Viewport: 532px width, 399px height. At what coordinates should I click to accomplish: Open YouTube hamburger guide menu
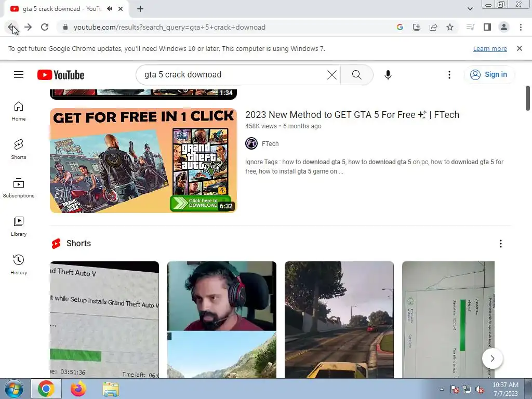point(19,75)
